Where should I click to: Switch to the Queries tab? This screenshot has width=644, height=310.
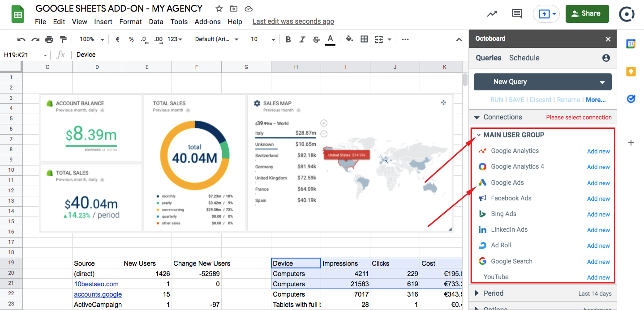pos(489,58)
